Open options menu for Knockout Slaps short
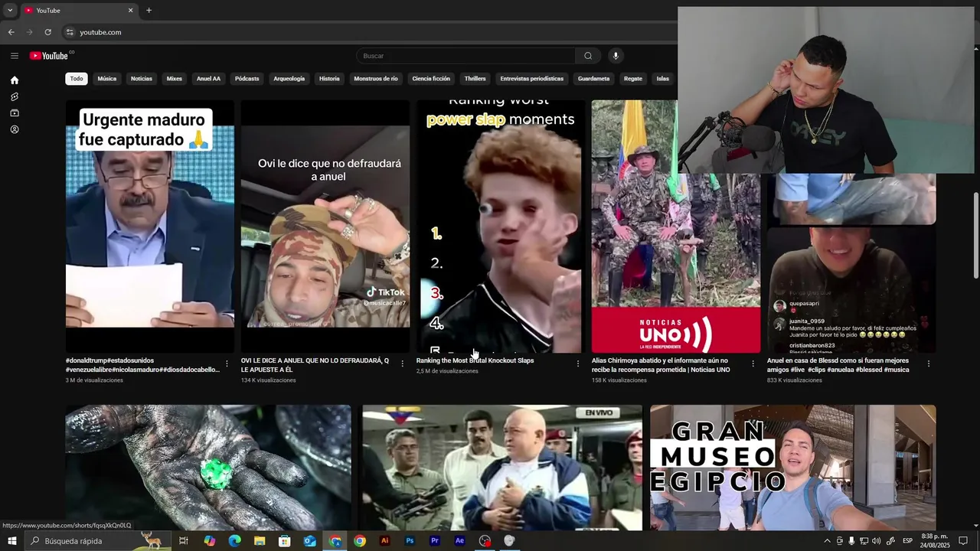This screenshot has width=980, height=551. coord(577,364)
